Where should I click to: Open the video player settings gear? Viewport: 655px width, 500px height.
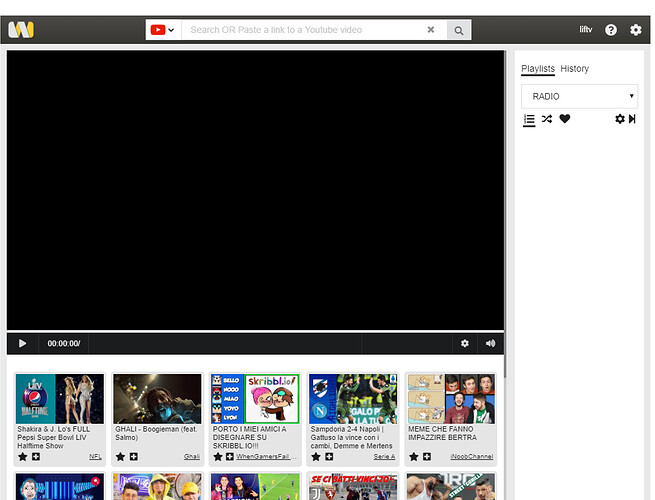[x=465, y=343]
